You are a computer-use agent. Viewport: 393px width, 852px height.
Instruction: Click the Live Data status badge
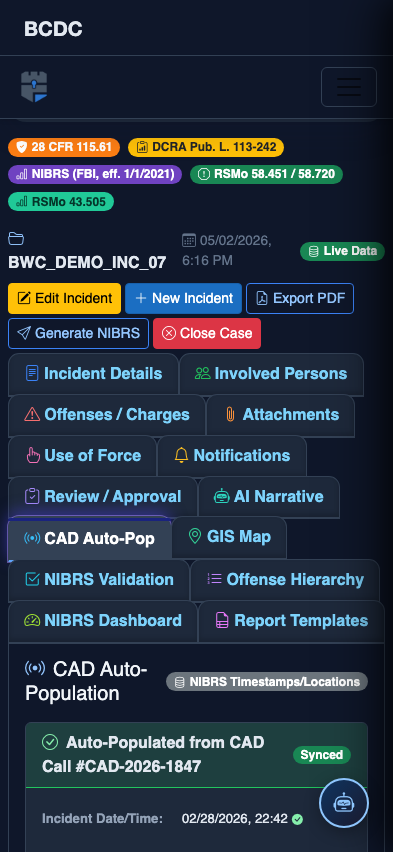tap(342, 251)
